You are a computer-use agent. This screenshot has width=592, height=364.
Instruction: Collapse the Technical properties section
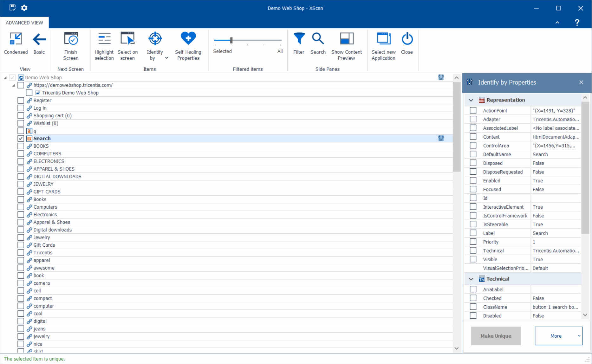471,279
